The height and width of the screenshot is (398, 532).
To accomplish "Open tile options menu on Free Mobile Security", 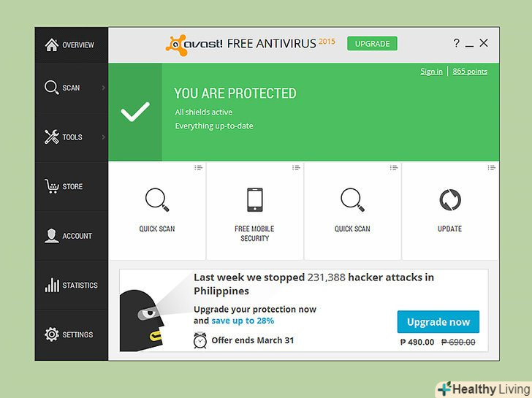I will tap(296, 167).
